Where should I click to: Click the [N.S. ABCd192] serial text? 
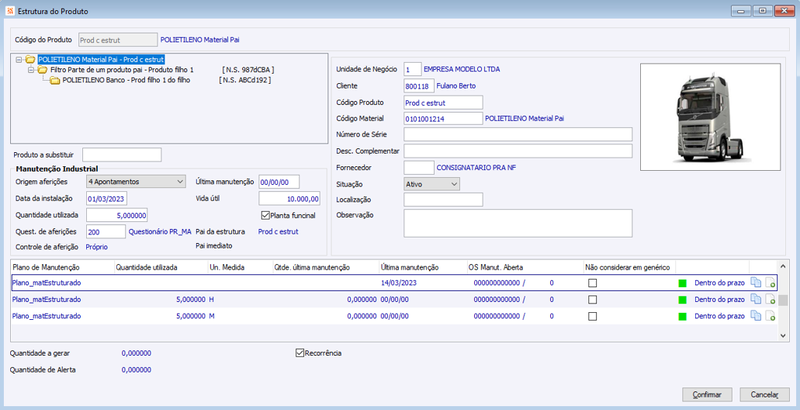point(245,80)
